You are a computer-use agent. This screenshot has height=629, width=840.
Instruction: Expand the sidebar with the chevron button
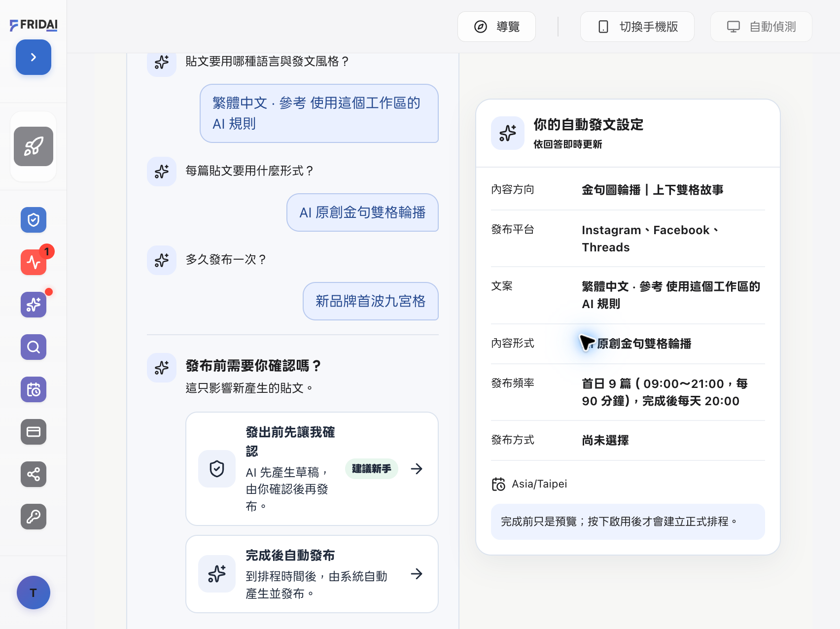[x=34, y=57]
